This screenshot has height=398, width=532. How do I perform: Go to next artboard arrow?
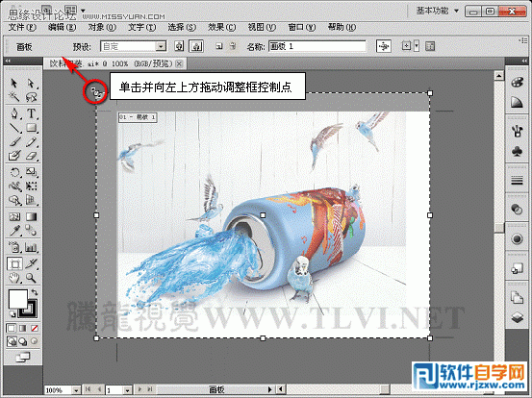tap(139, 390)
